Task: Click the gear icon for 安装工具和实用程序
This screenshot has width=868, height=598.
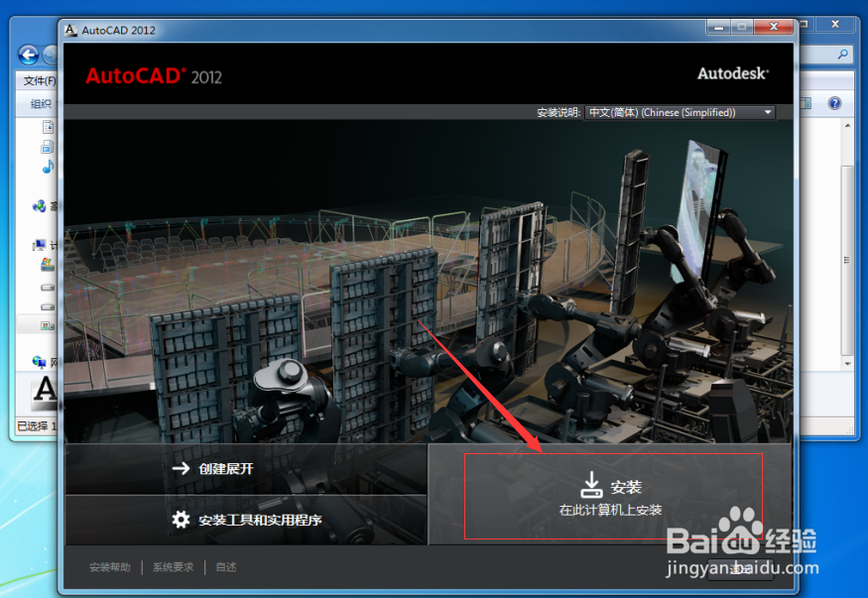Action: (x=181, y=520)
